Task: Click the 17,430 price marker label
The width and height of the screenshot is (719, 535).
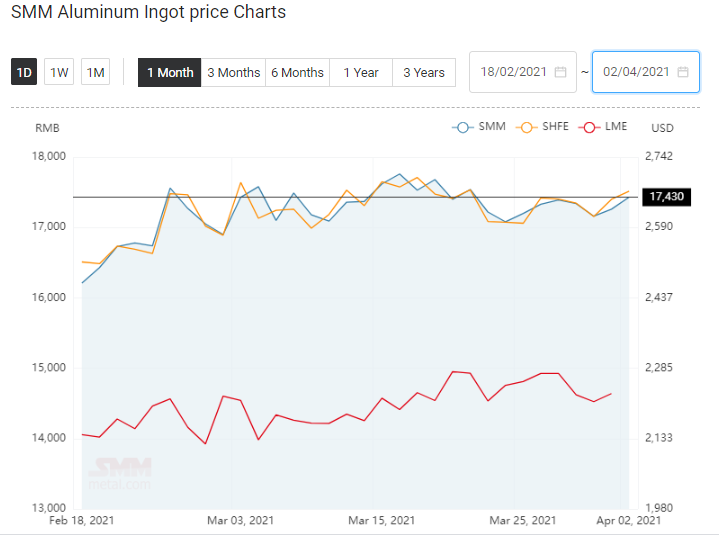Action: tap(666, 197)
